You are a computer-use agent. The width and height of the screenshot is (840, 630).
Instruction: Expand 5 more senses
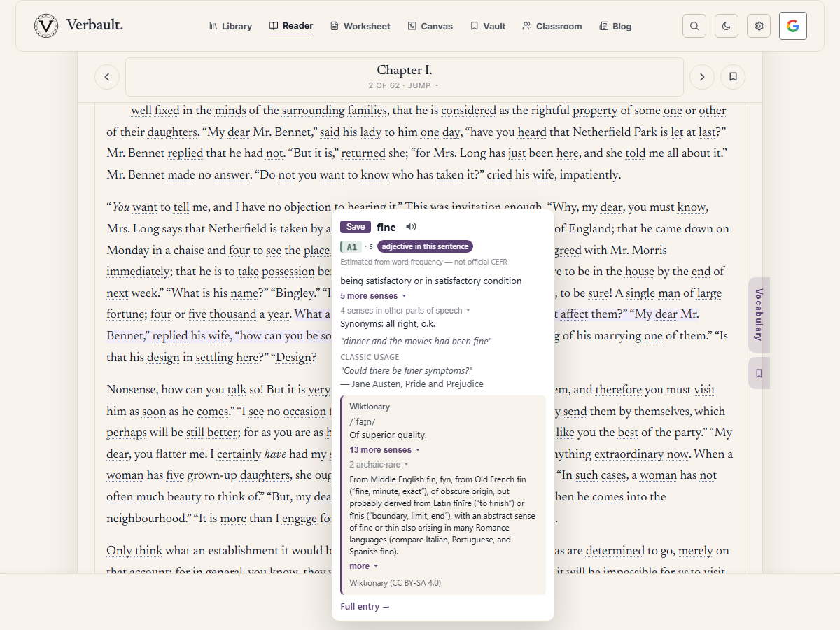(x=373, y=296)
